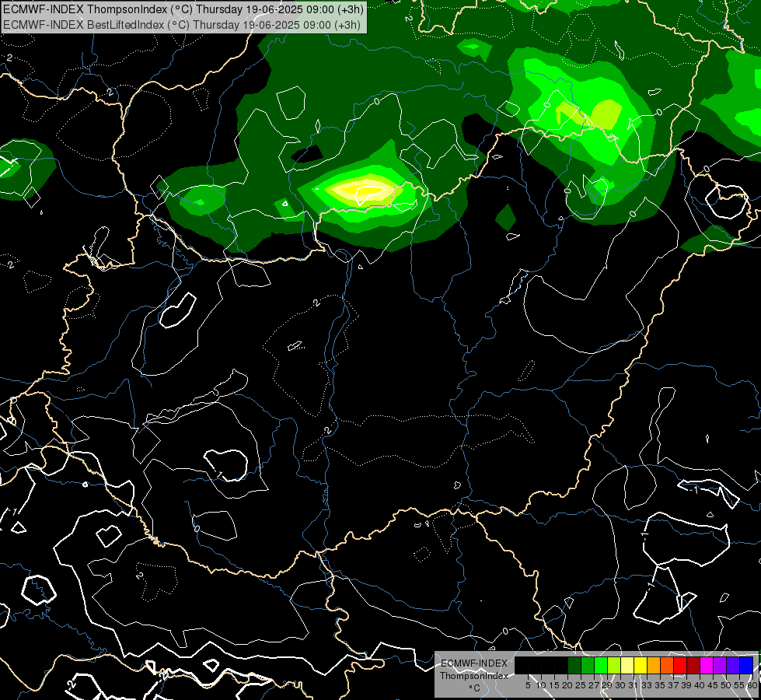This screenshot has height=700, width=761.
Task: Click the legend tick value 31
Action: click(634, 685)
